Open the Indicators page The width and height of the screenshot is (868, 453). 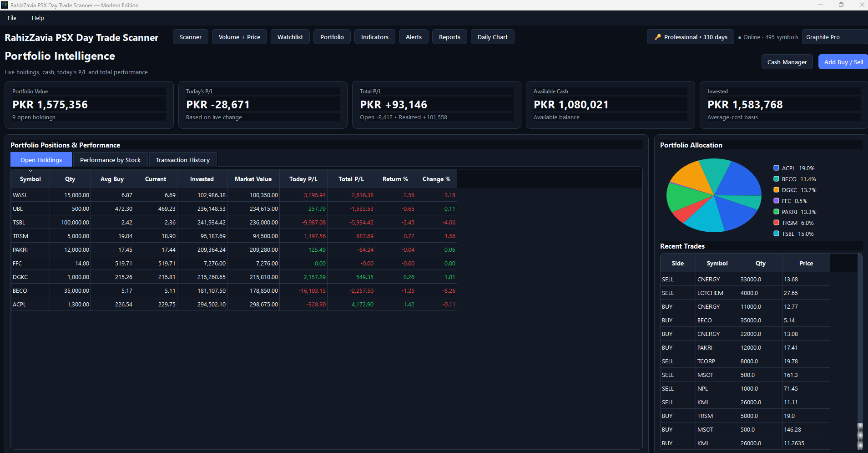tap(375, 37)
